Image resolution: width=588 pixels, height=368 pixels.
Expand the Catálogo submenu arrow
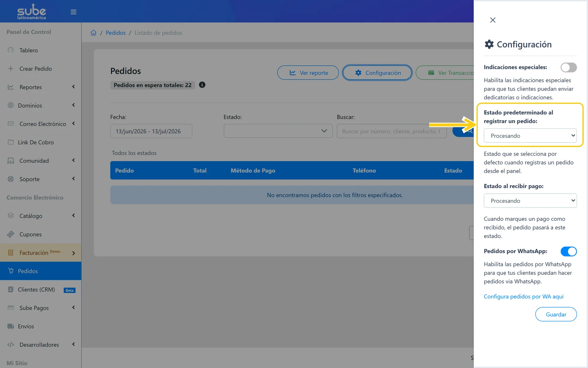[73, 216]
